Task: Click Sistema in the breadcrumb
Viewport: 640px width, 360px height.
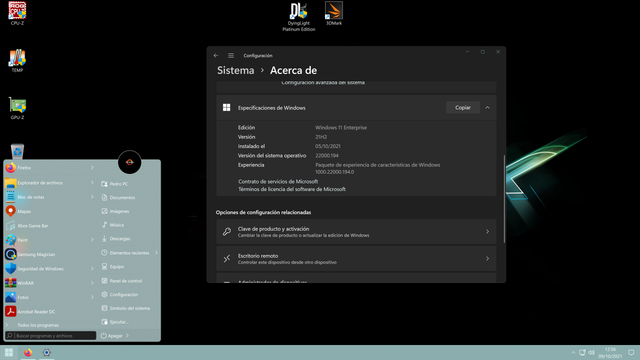Action: pos(236,71)
